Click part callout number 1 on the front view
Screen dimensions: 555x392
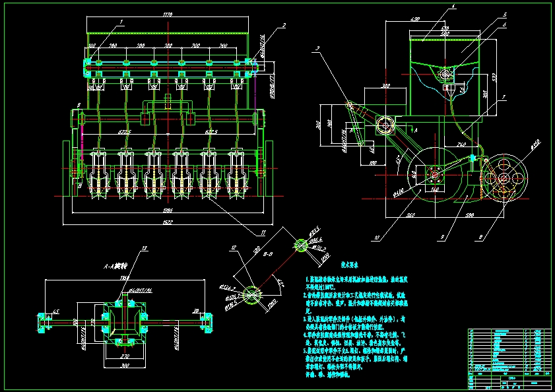click(121, 22)
